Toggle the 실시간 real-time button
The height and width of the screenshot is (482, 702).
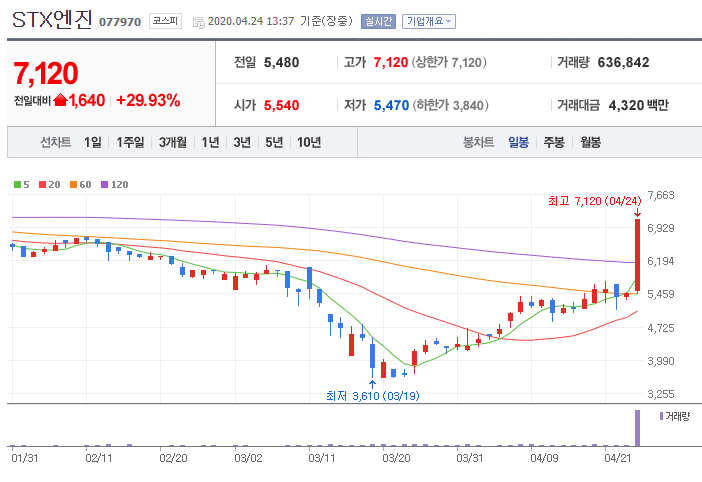tap(378, 21)
